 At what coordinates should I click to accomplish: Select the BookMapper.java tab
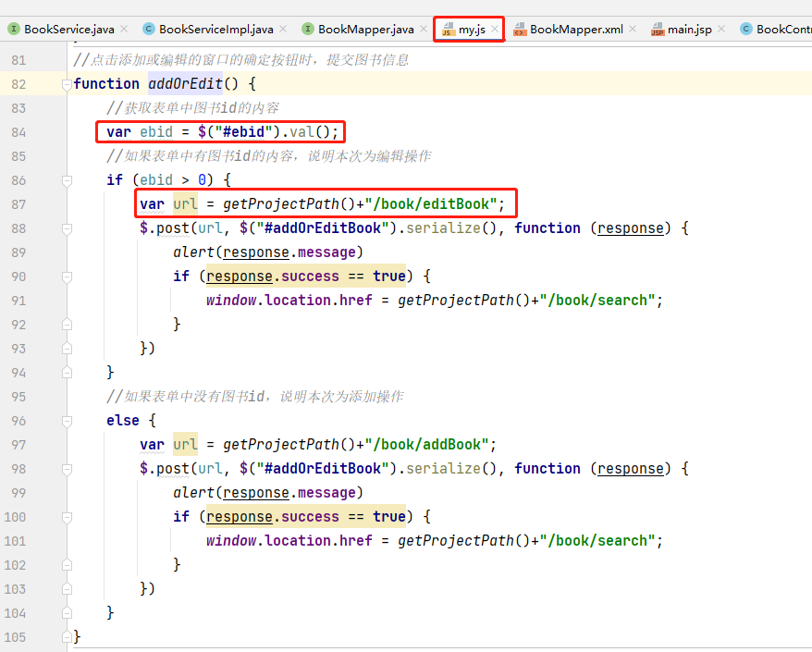tap(365, 30)
